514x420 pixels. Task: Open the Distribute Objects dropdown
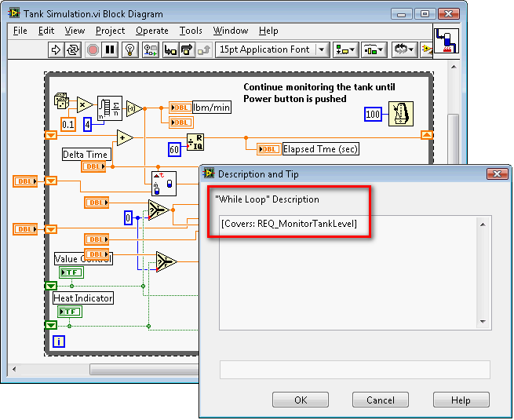click(373, 49)
